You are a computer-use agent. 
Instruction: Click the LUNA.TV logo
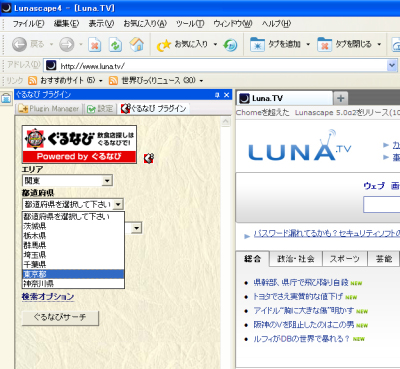pos(300,146)
